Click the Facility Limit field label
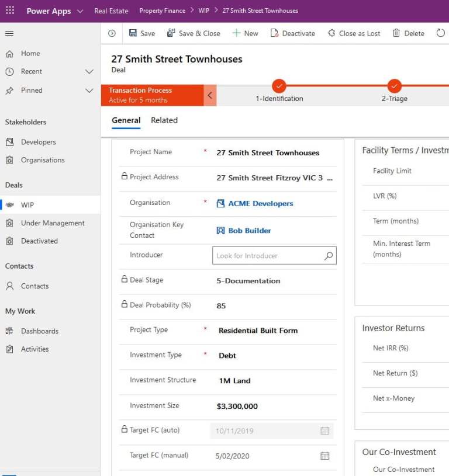 click(x=392, y=171)
